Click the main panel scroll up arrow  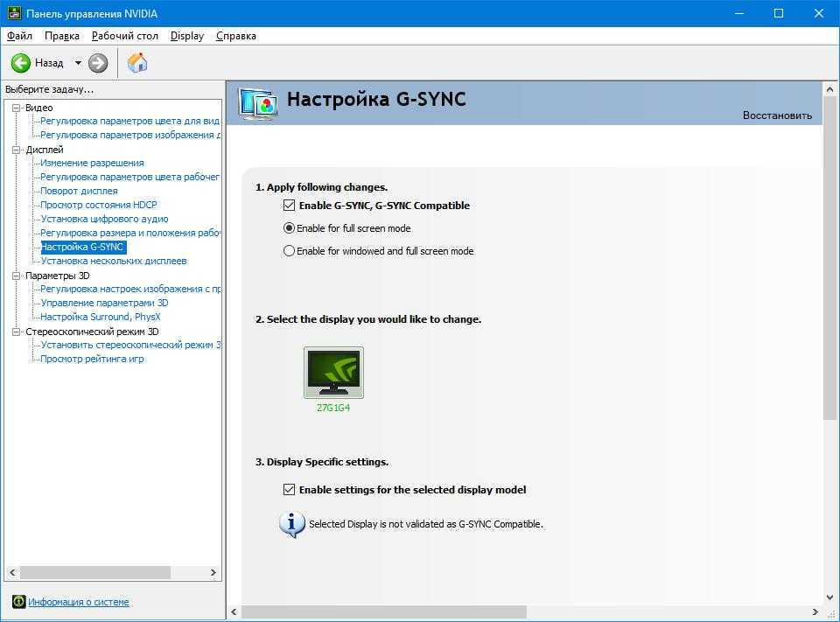pyautogui.click(x=829, y=89)
